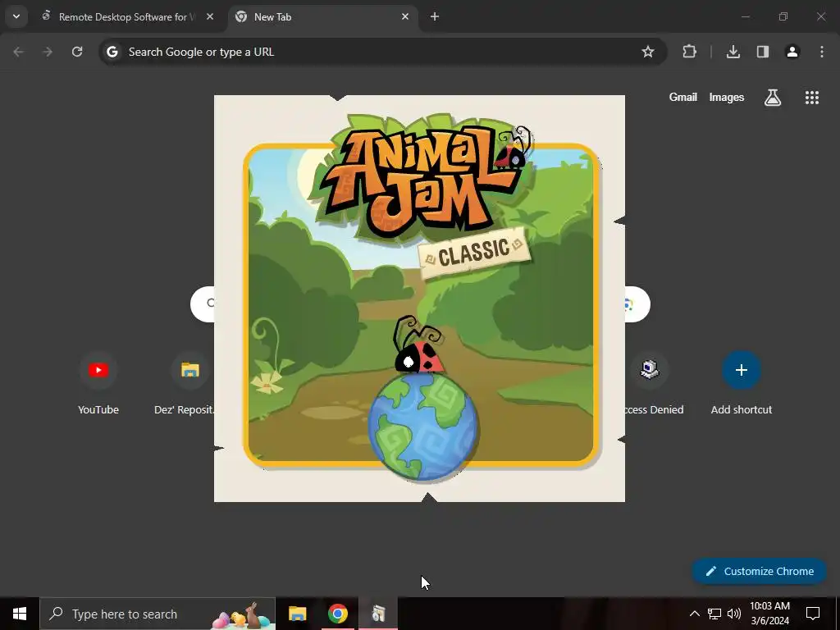Viewport: 840px width, 630px height.
Task: Open the clock showing 10:03 AM
Action: (769, 614)
